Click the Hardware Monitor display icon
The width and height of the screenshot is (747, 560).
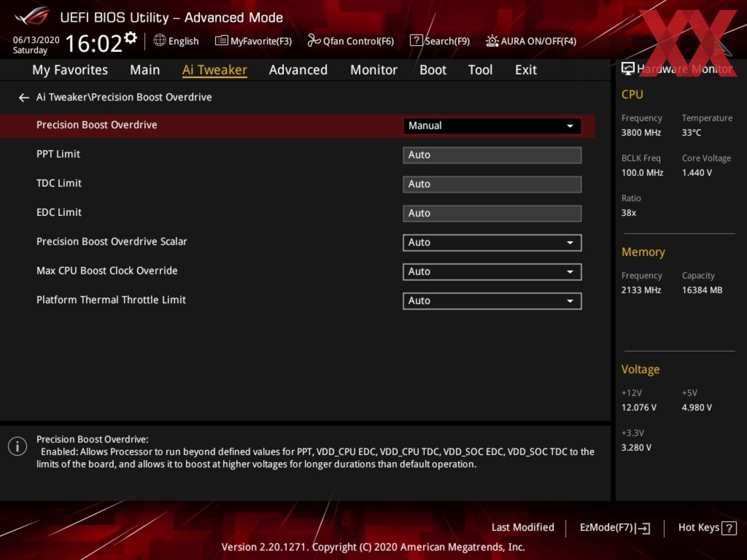click(628, 68)
